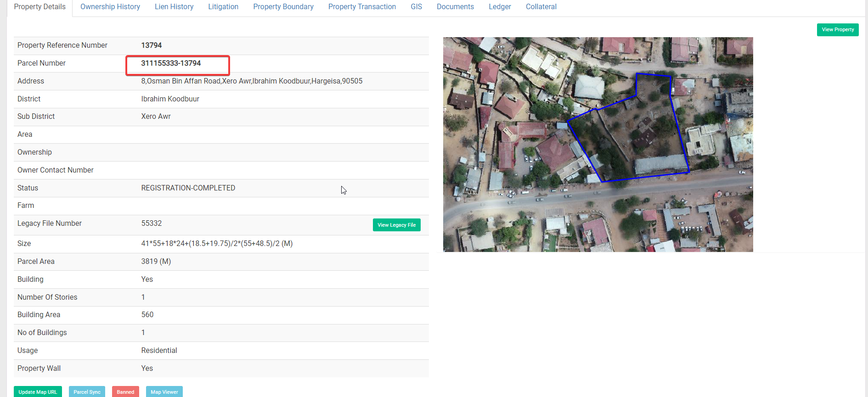The width and height of the screenshot is (868, 397).
Task: Click the Ownership row label
Action: click(x=34, y=152)
